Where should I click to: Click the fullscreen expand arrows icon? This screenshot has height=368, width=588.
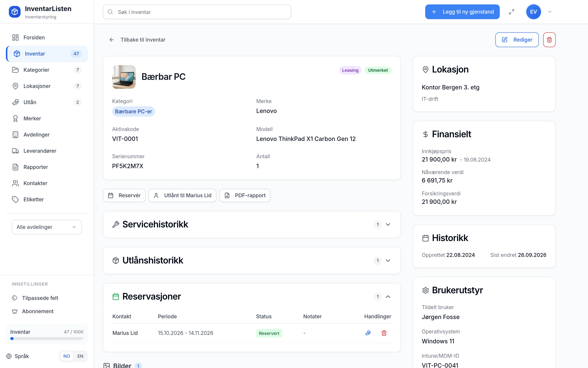click(511, 12)
